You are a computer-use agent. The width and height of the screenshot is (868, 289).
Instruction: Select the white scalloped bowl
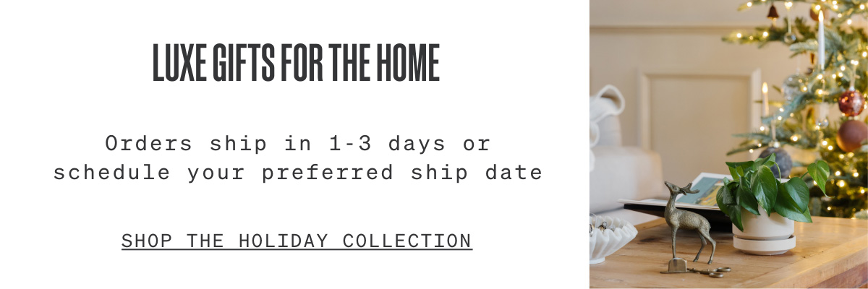[610, 238]
